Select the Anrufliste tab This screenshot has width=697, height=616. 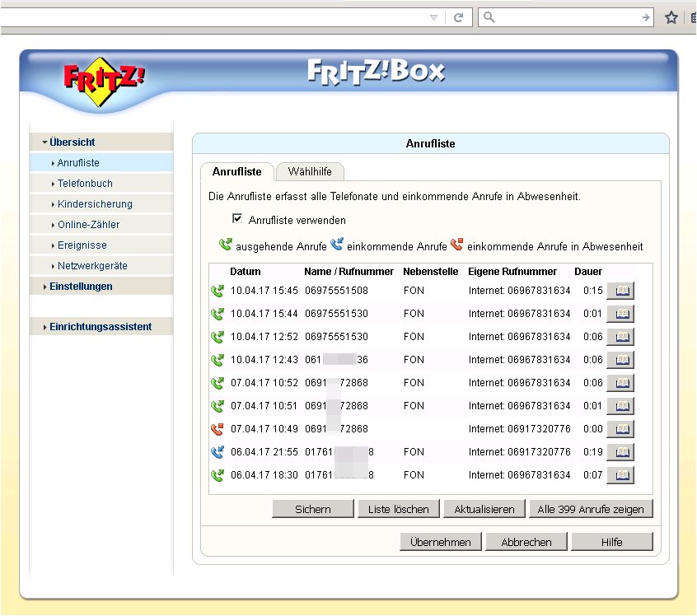[237, 171]
